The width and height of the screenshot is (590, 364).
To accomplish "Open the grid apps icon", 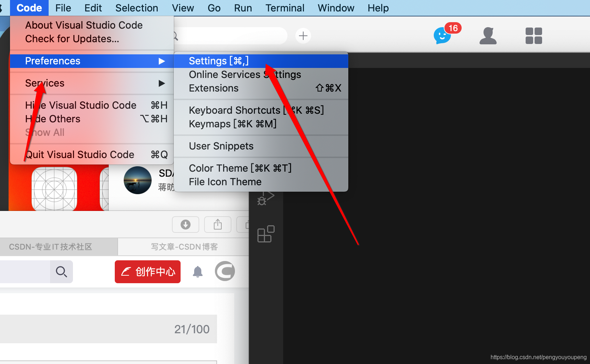I will (x=534, y=36).
